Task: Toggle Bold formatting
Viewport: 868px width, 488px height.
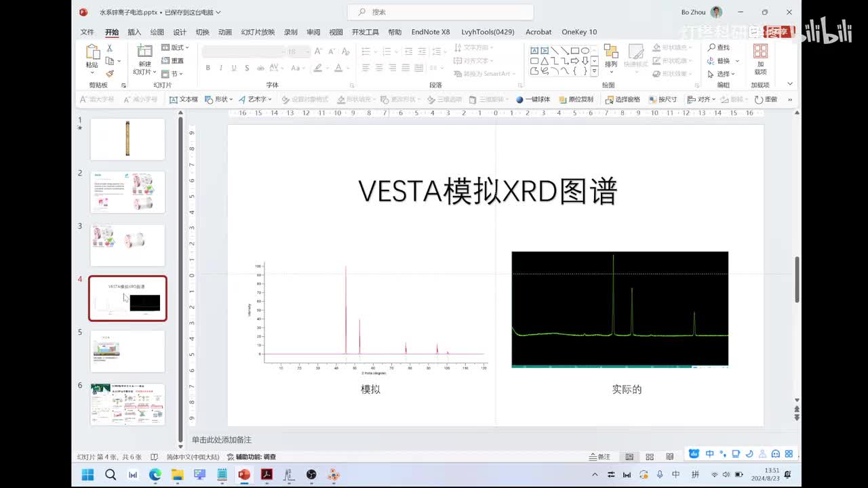Action: click(208, 68)
